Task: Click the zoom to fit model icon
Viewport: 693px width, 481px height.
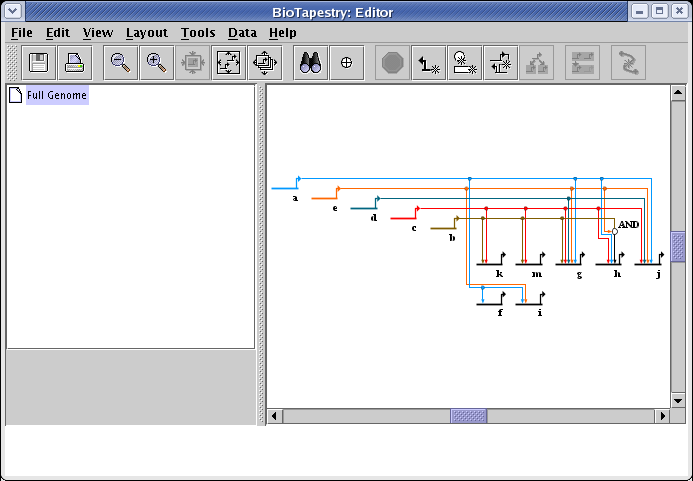Action: click(x=228, y=63)
